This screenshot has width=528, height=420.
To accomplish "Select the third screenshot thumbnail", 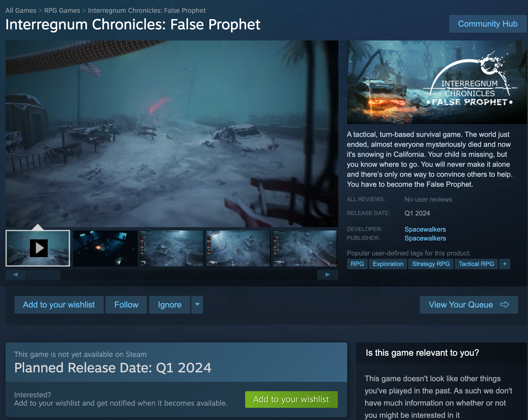I will click(x=172, y=248).
